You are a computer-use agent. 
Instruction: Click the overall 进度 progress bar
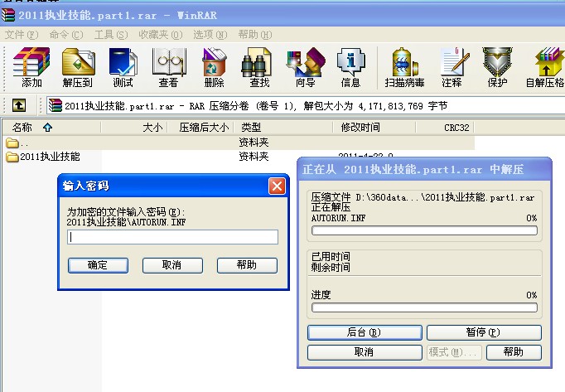click(x=424, y=307)
